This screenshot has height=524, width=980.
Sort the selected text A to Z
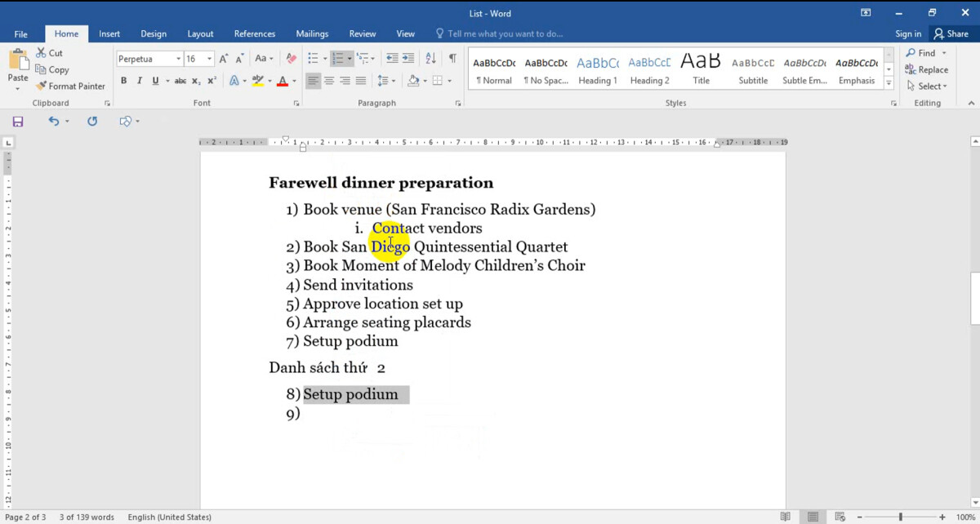(430, 59)
